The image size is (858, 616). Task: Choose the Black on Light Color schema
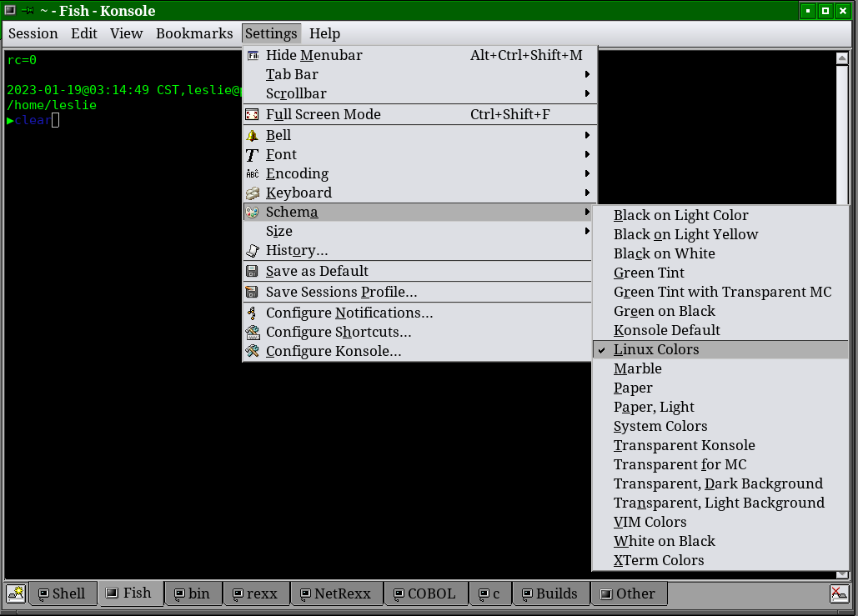[720, 216]
